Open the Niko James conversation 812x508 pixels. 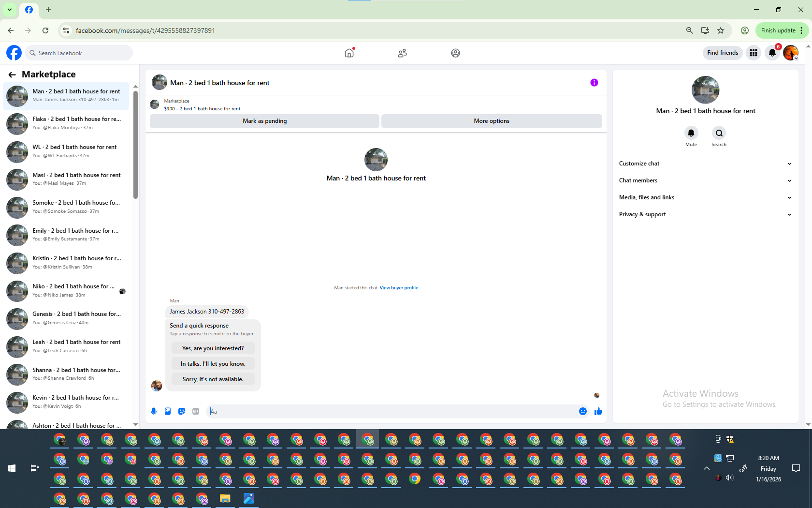pos(66,291)
